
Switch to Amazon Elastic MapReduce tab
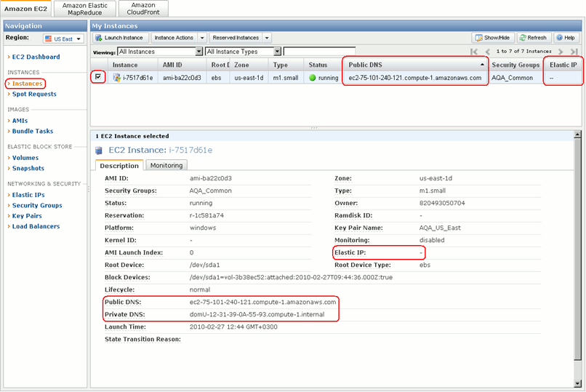pyautogui.click(x=85, y=9)
